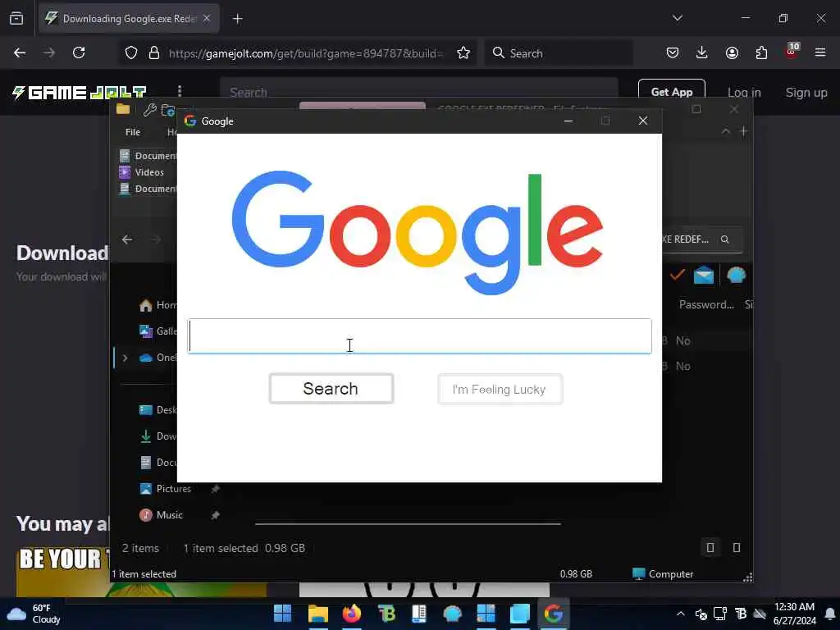Select the Downloading Google.exe tab
This screenshot has width=840, height=630.
tap(129, 19)
